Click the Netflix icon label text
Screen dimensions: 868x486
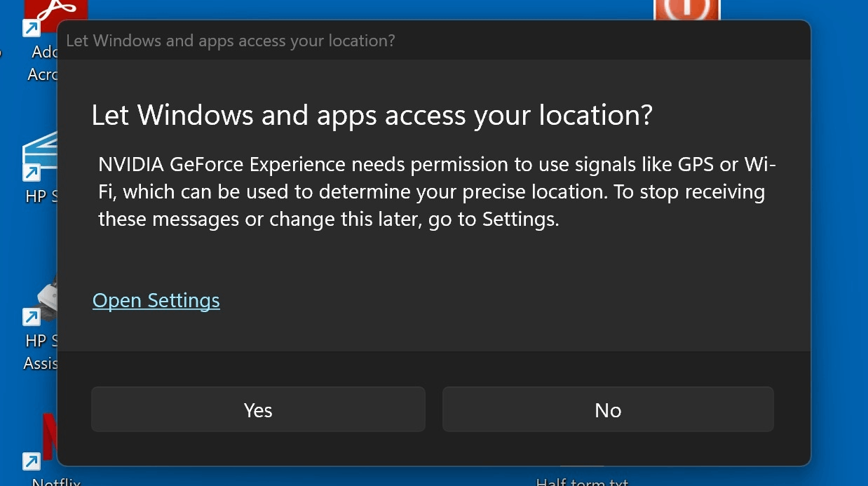click(x=56, y=482)
